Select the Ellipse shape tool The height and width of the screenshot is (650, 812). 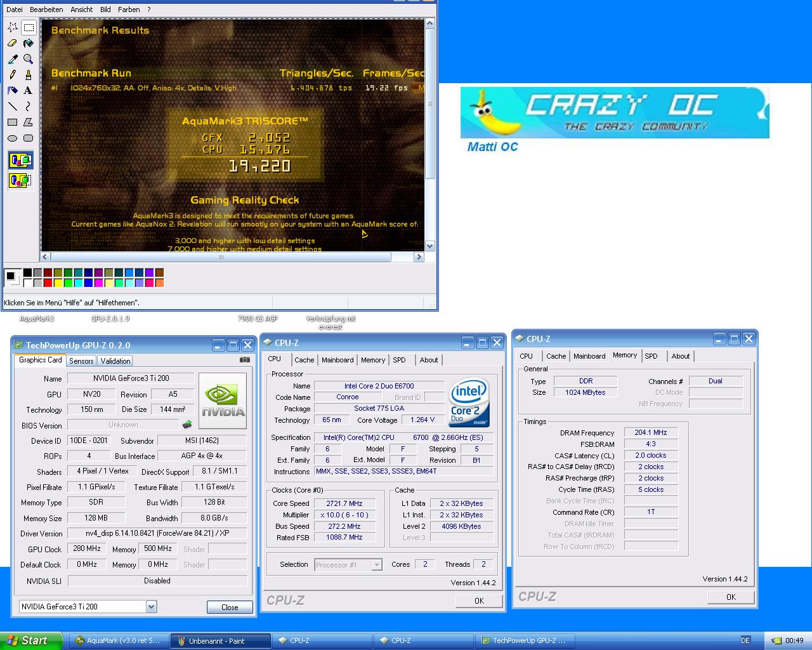point(13,138)
